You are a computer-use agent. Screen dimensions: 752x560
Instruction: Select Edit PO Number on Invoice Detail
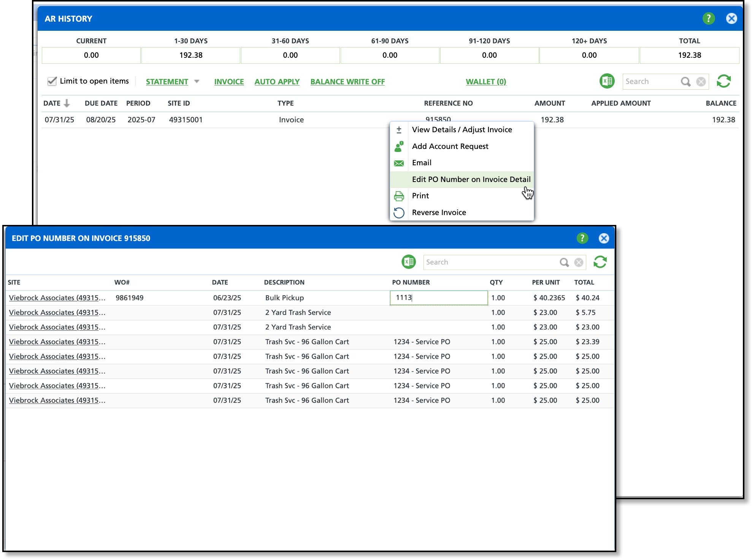(471, 179)
